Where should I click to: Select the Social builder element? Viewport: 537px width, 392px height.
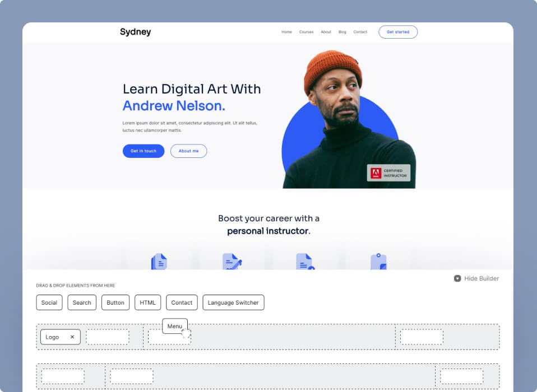(x=49, y=302)
